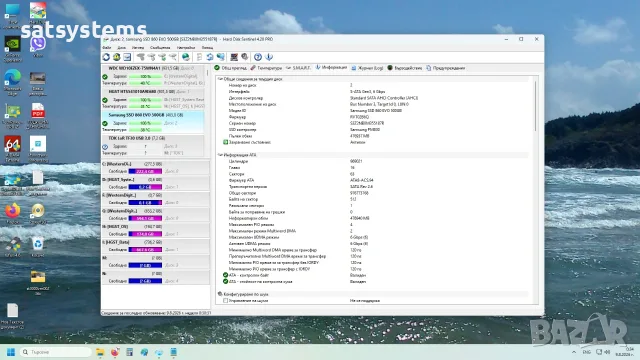Switch to the Температура tab
640x360 pixels.
[266, 68]
